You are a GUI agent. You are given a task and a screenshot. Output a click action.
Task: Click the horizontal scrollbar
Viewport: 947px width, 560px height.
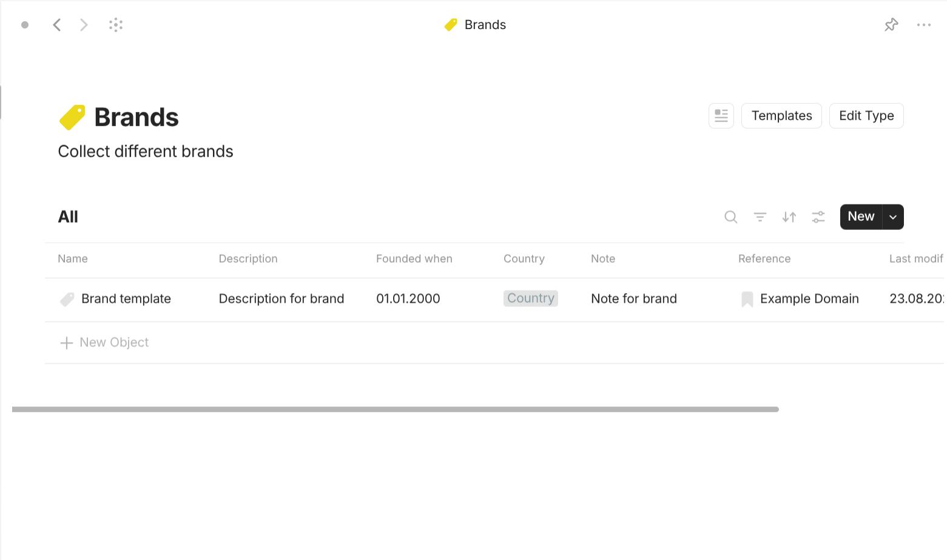394,409
